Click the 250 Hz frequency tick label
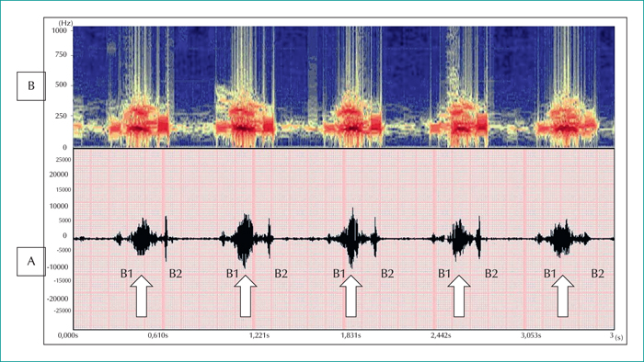Screen dimensions: 644x362 (x=61, y=116)
